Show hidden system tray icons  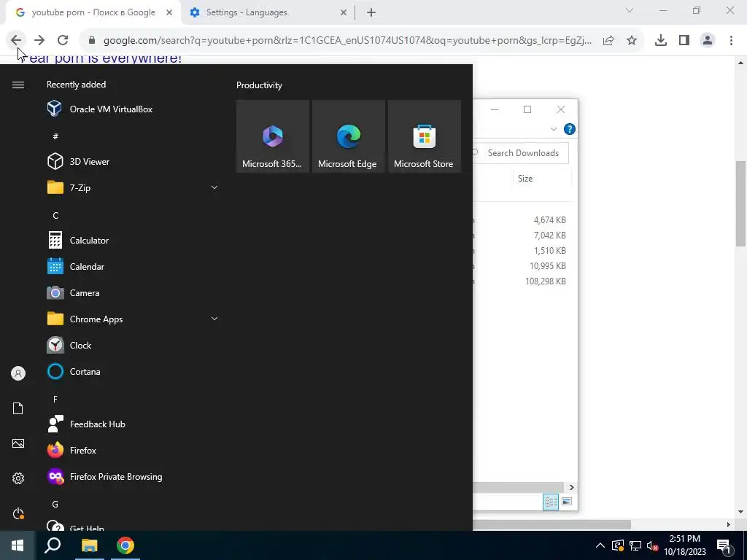[600, 545]
